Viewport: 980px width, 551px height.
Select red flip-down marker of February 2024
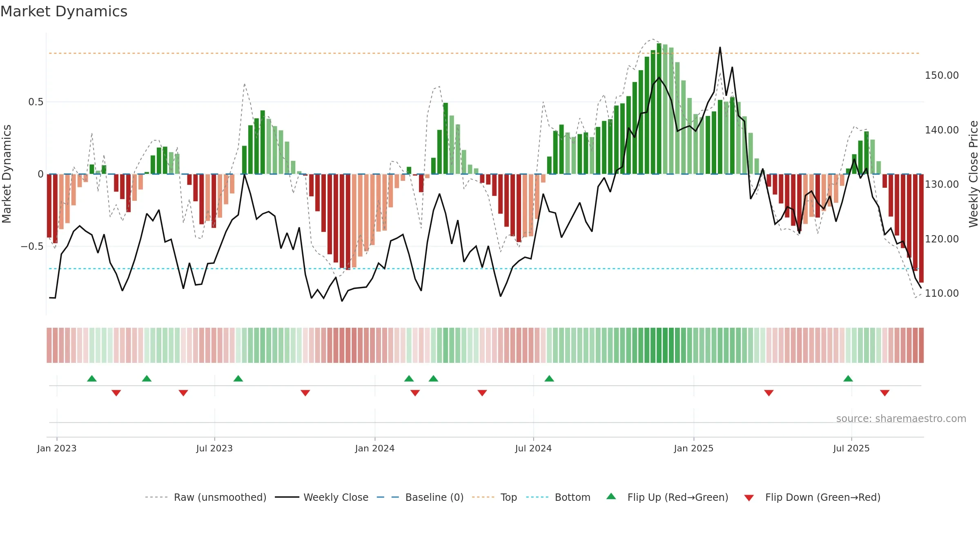(415, 393)
